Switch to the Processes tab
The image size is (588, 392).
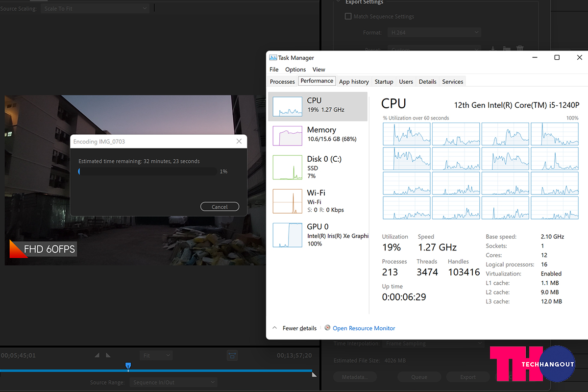point(283,81)
